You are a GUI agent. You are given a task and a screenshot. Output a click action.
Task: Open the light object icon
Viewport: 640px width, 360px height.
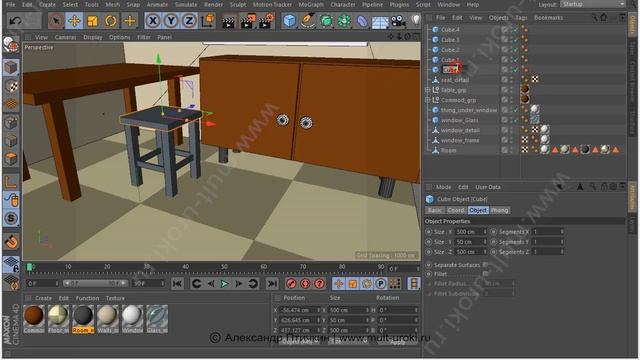(415, 20)
